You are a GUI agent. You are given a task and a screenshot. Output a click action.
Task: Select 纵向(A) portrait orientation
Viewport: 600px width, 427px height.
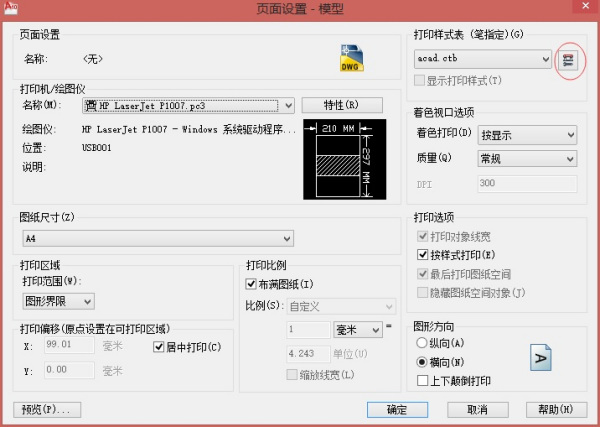[422, 343]
